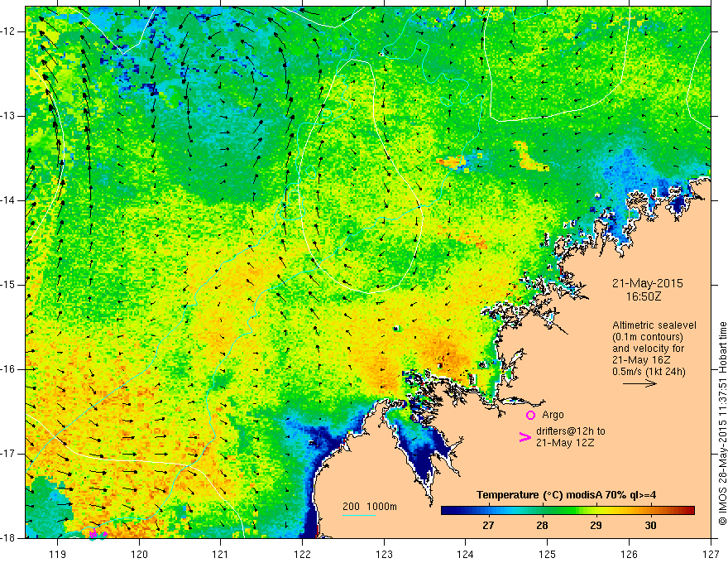Click the dark blue end of temperature scale
Viewport: 728px width, 563px height.
pyautogui.click(x=448, y=510)
